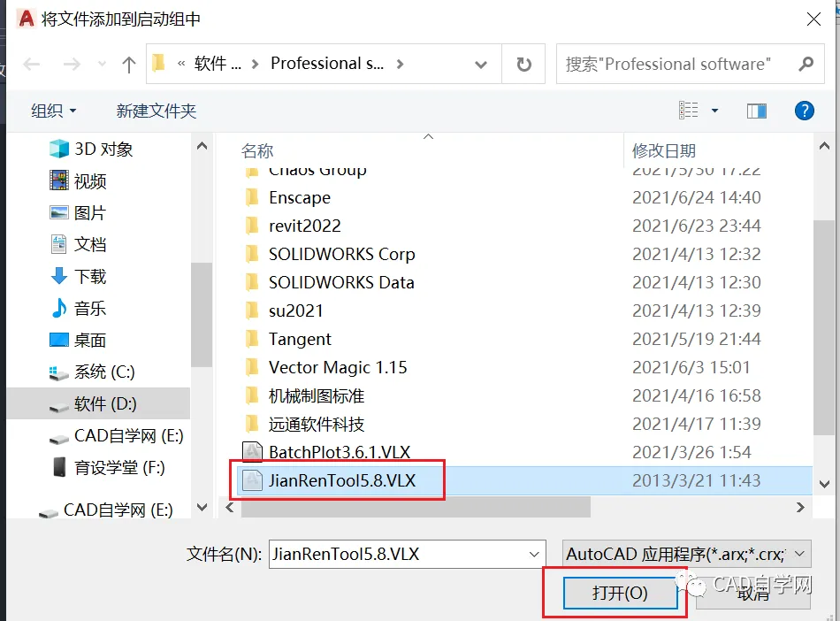The width and height of the screenshot is (840, 621).
Task: Toggle the preview pane icon
Action: [x=756, y=111]
